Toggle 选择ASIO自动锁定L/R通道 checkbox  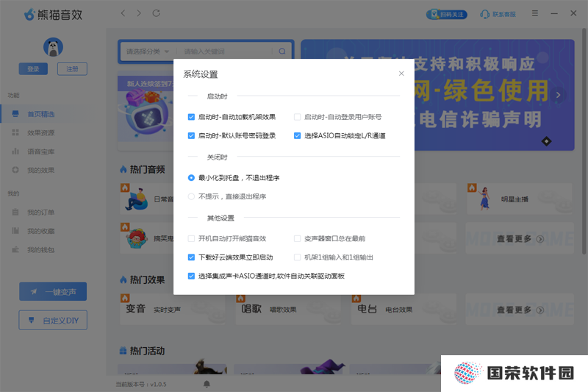(298, 136)
